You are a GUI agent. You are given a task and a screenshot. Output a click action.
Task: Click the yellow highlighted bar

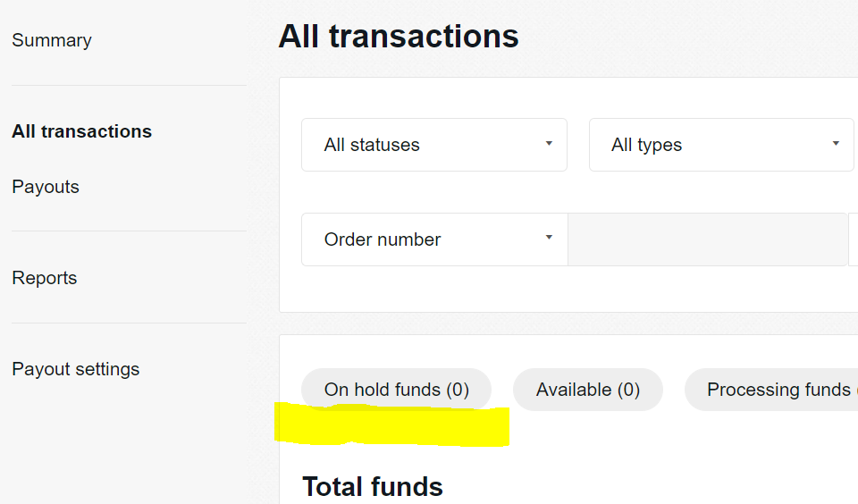(x=391, y=426)
